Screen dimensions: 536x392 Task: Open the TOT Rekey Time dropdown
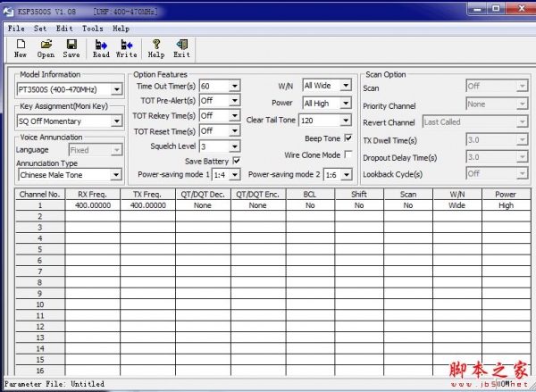[234, 116]
